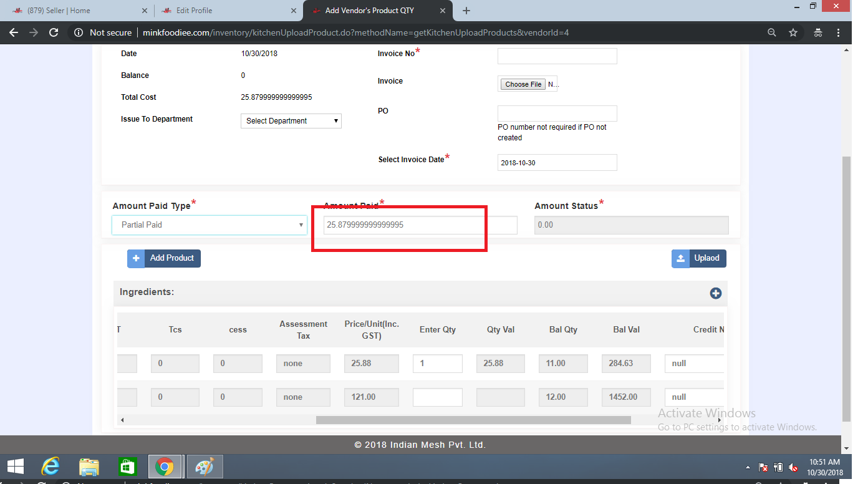Screen dimensions: 868x484
Task: Click Enter Qty field with value 1
Action: [x=438, y=364]
